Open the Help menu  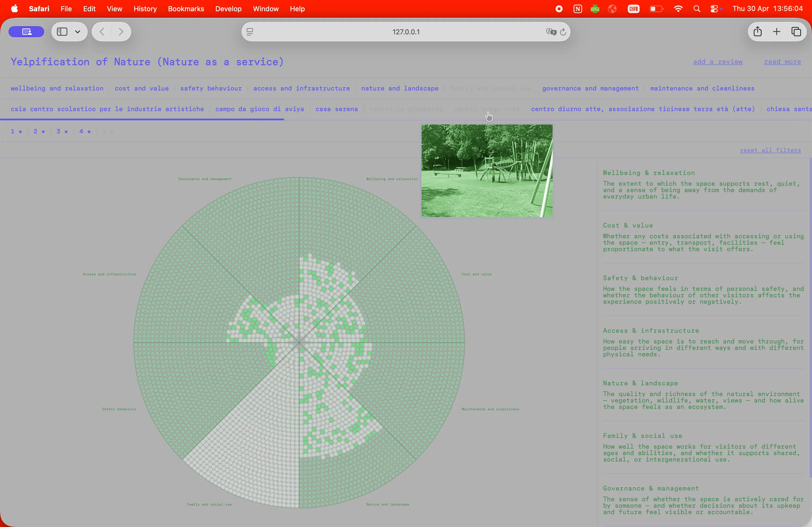pos(297,9)
